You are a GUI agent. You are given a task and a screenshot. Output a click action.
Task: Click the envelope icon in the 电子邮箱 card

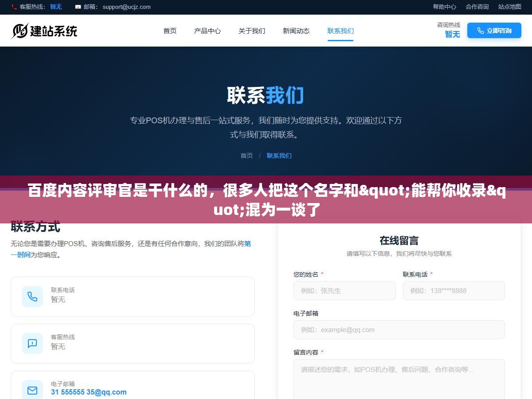[x=32, y=391]
